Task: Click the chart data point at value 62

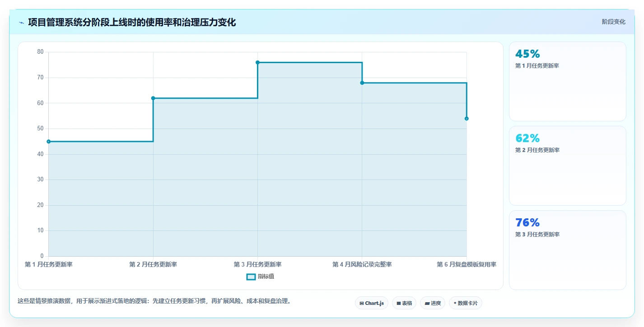Action: 153,98
